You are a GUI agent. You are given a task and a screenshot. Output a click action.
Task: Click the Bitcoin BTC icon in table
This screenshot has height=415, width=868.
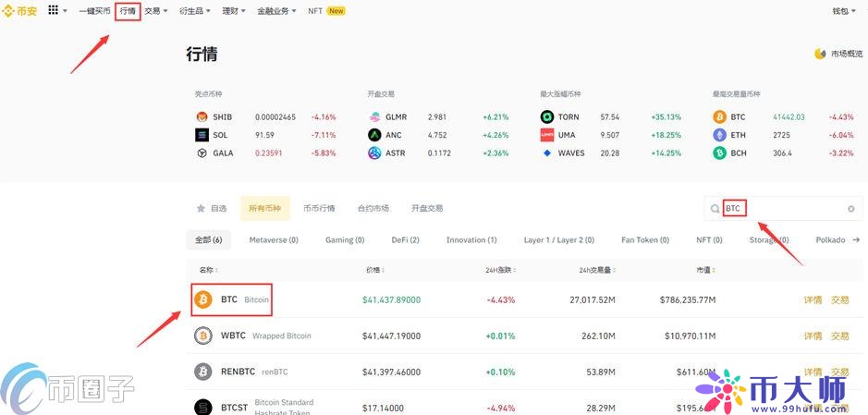pyautogui.click(x=203, y=300)
